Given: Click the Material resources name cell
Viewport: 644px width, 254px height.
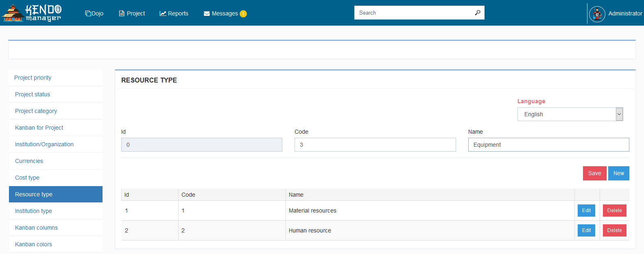Looking at the screenshot, I should pyautogui.click(x=430, y=211).
